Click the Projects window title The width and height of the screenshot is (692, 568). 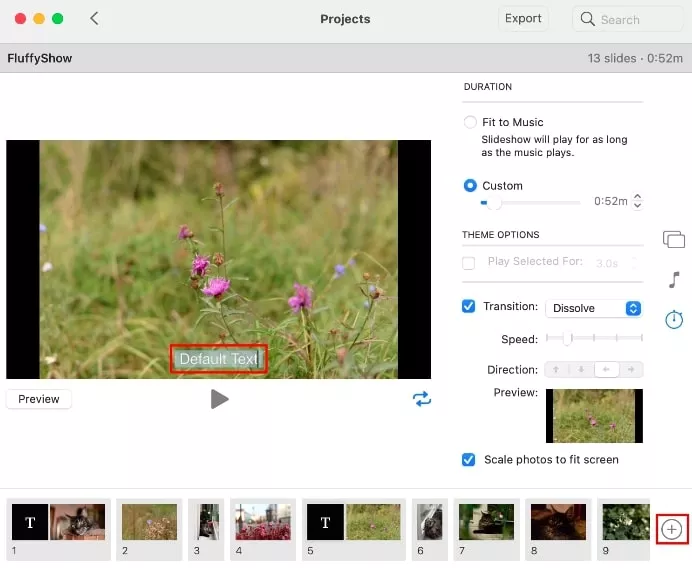345,19
